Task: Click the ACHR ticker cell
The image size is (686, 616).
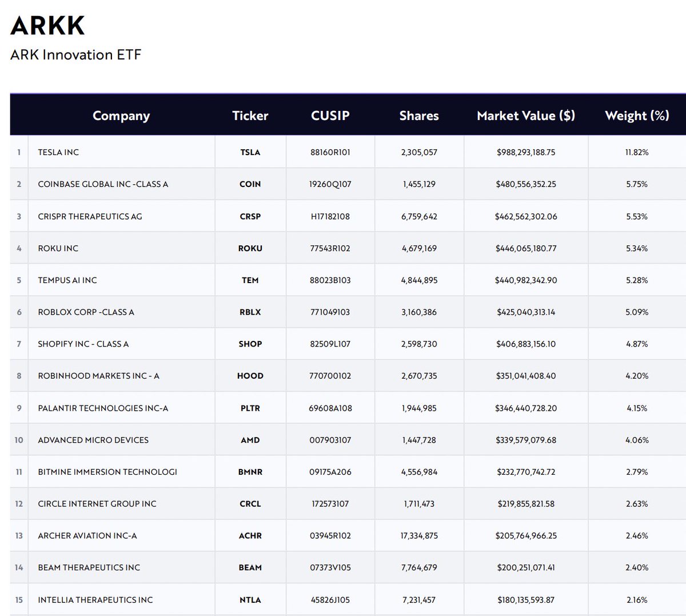Action: pos(250,536)
